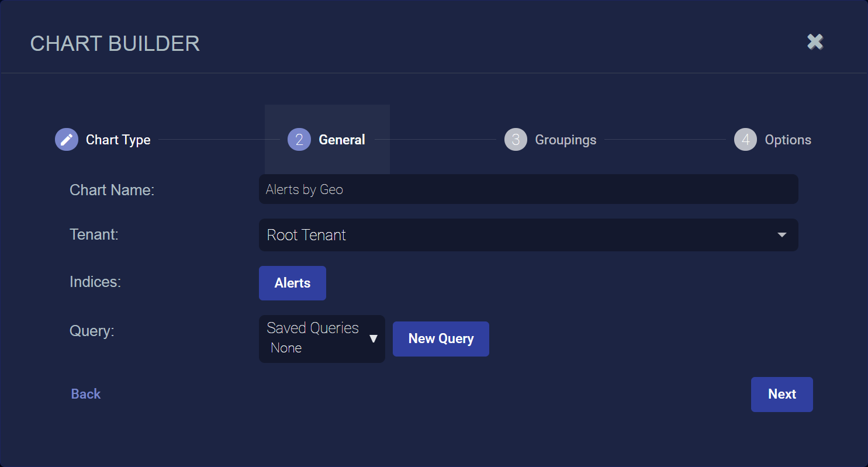Close the Chart Builder dialog
This screenshot has width=868, height=467.
click(x=815, y=41)
